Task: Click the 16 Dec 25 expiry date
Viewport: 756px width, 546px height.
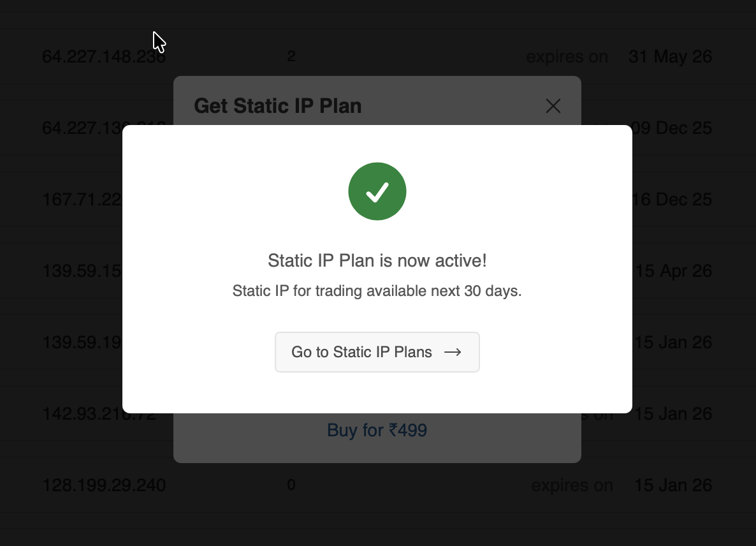Action: tap(672, 199)
